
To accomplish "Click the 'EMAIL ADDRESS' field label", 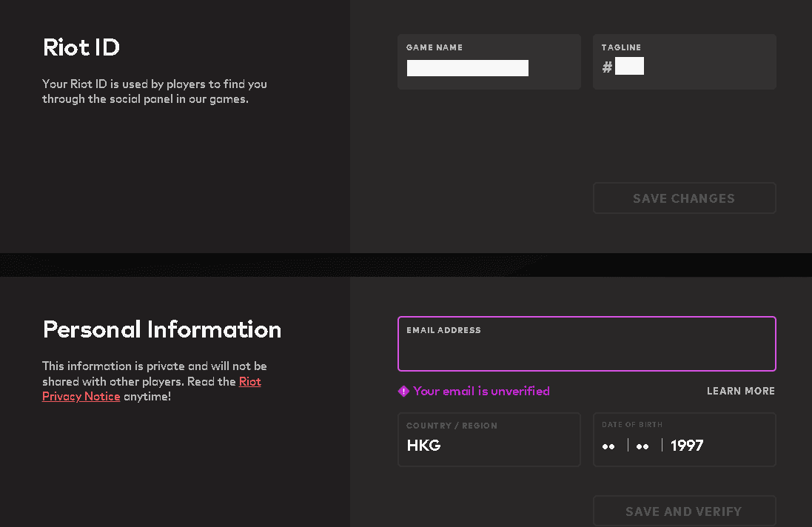I will [x=443, y=330].
